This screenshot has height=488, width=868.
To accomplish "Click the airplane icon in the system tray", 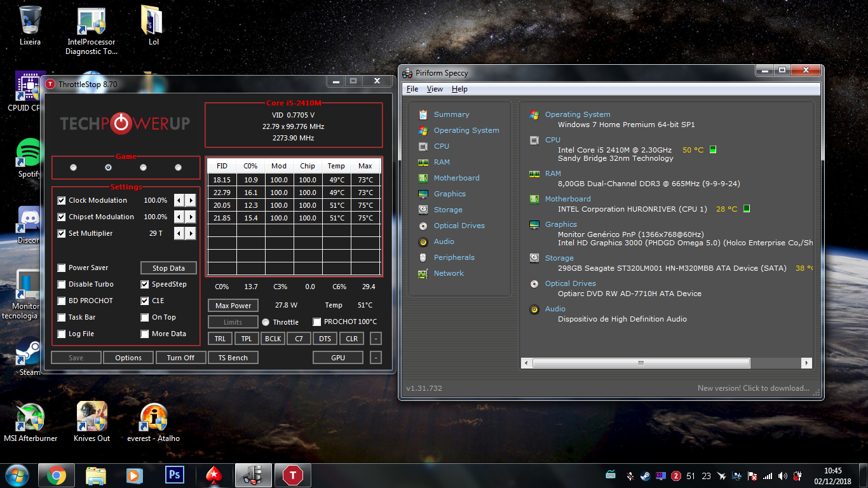I will click(722, 476).
